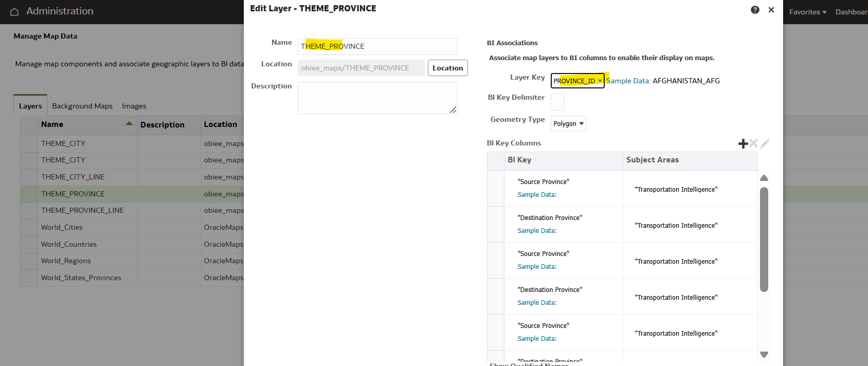Image resolution: width=868 pixels, height=366 pixels.
Task: Select the World_Countries layer row
Action: coord(132,244)
